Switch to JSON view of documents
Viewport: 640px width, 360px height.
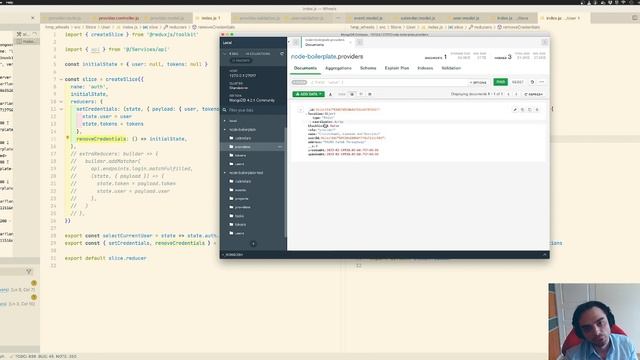[361, 94]
